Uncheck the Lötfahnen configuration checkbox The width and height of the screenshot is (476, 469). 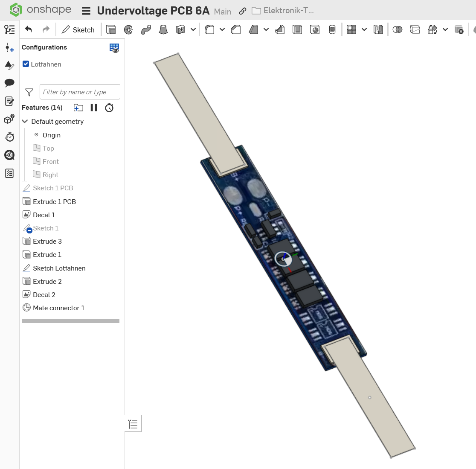tap(26, 64)
